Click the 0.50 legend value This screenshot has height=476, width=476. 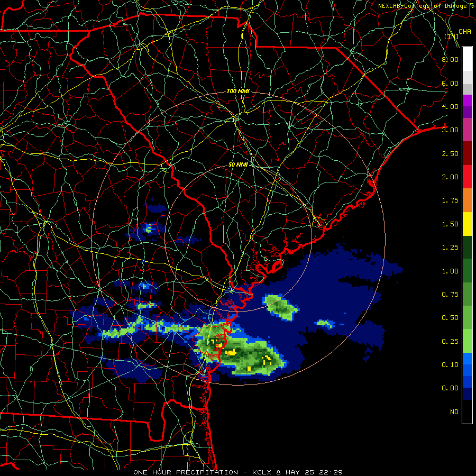tap(450, 318)
